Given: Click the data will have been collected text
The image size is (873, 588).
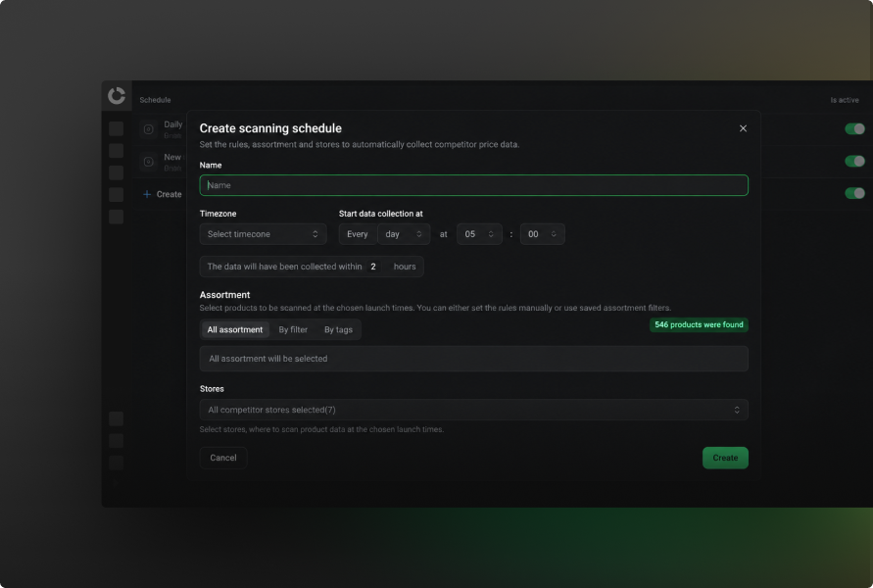Looking at the screenshot, I should 284,267.
